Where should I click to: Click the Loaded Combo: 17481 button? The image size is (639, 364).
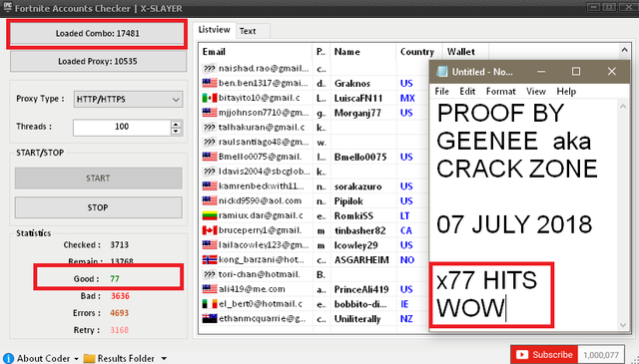98,33
